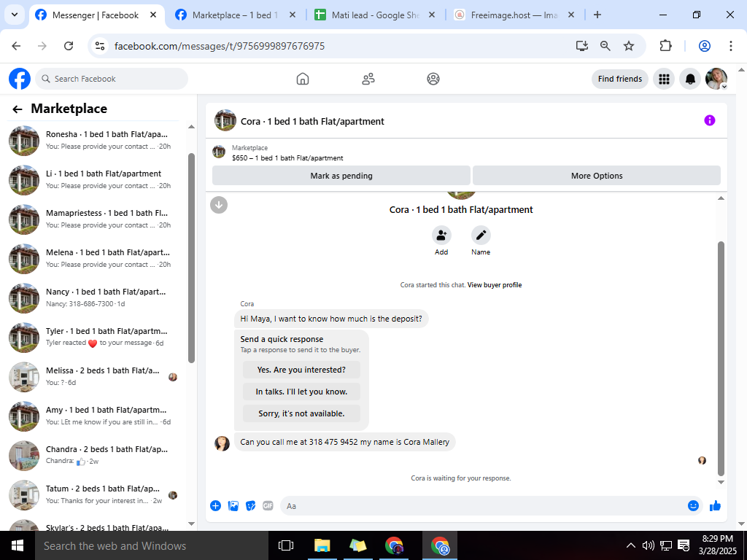Jump down using the circular arrow button
Viewport: 747px width, 560px height.
[x=219, y=205]
